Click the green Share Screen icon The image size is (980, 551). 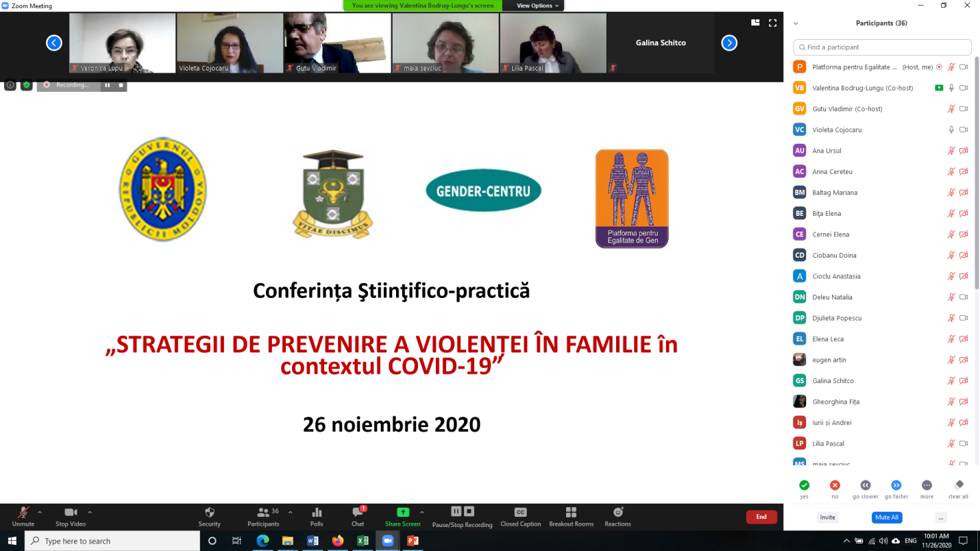tap(403, 512)
